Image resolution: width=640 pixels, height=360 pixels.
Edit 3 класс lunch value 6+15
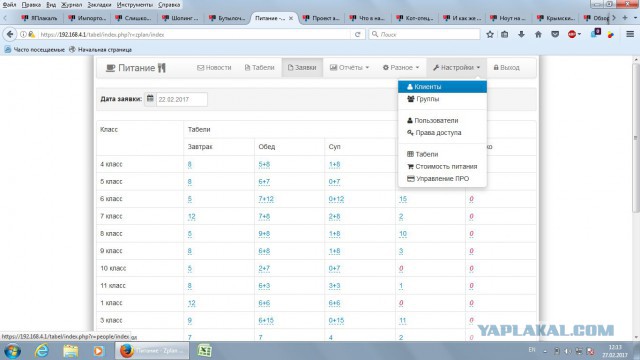pos(266,320)
